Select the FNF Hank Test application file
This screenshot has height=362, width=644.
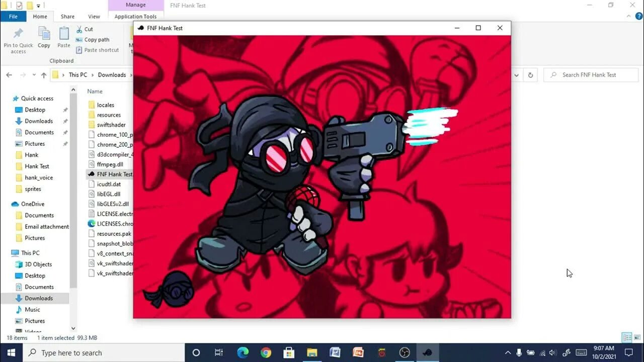coord(110,174)
